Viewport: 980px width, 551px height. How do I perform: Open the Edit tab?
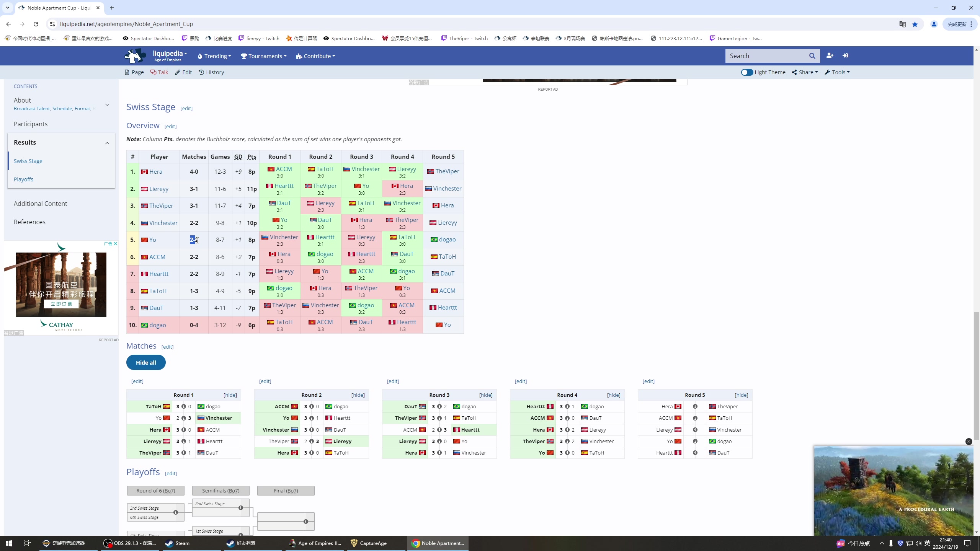point(183,72)
